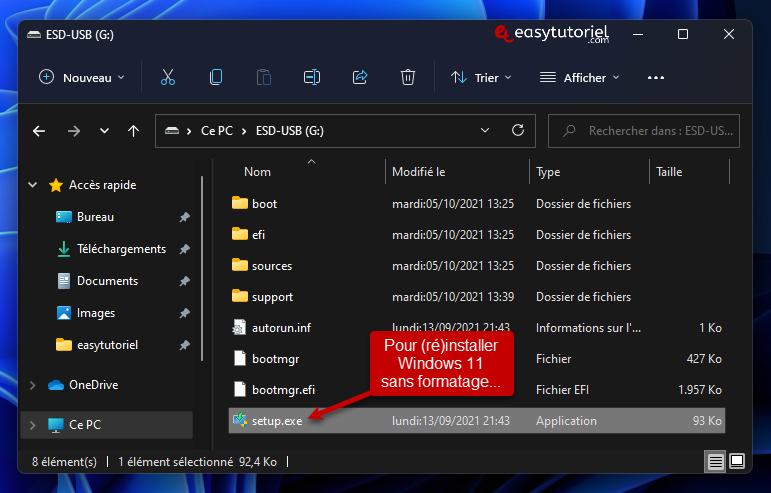Refresh the current folder
This screenshot has height=493, width=771.
tap(518, 131)
